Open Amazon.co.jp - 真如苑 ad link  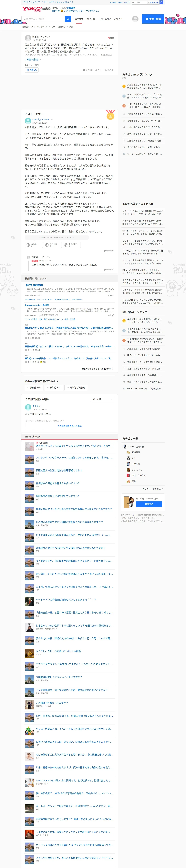[x=37, y=305]
